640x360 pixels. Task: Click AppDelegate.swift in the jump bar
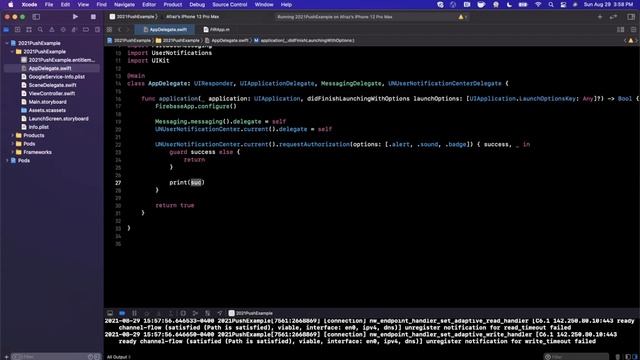pos(227,40)
